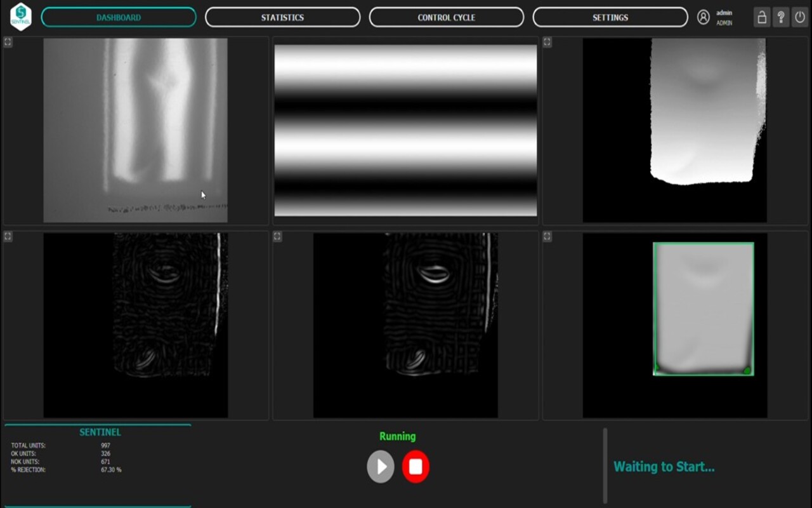Click the SENTINEL statistics panel header
This screenshot has width=812, height=508.
(x=100, y=432)
